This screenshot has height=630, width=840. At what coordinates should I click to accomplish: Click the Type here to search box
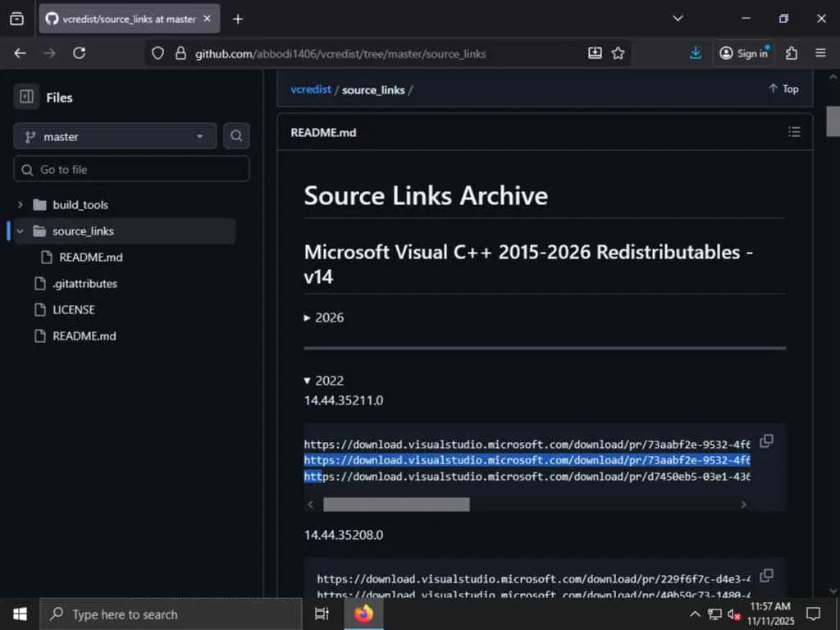(x=171, y=614)
